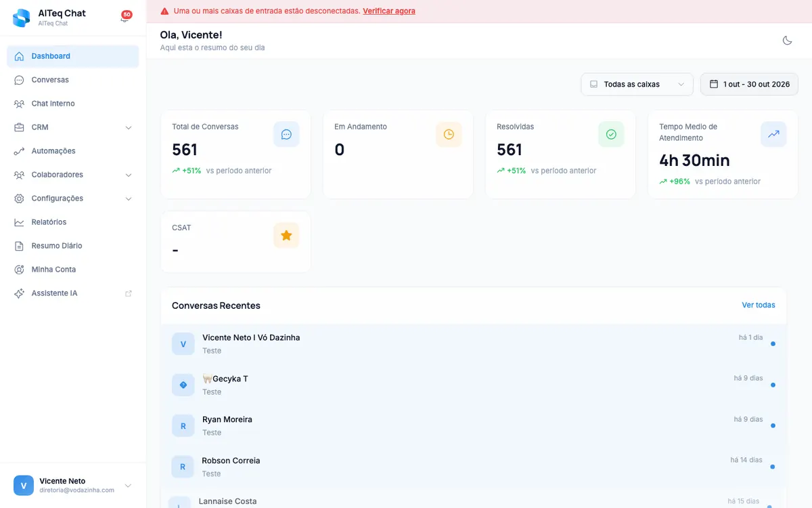Click the há 14 dias timestamp
812x508 pixels.
[x=746, y=460]
